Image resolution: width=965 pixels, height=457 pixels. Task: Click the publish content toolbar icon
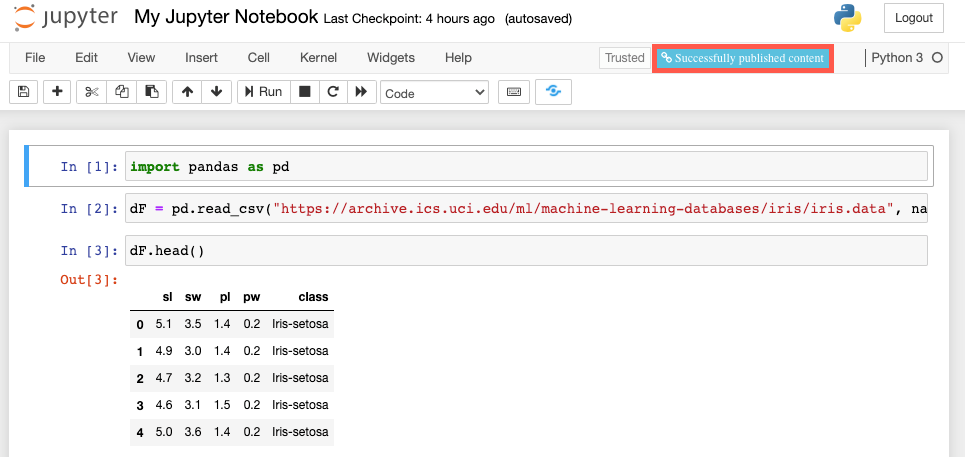553,92
